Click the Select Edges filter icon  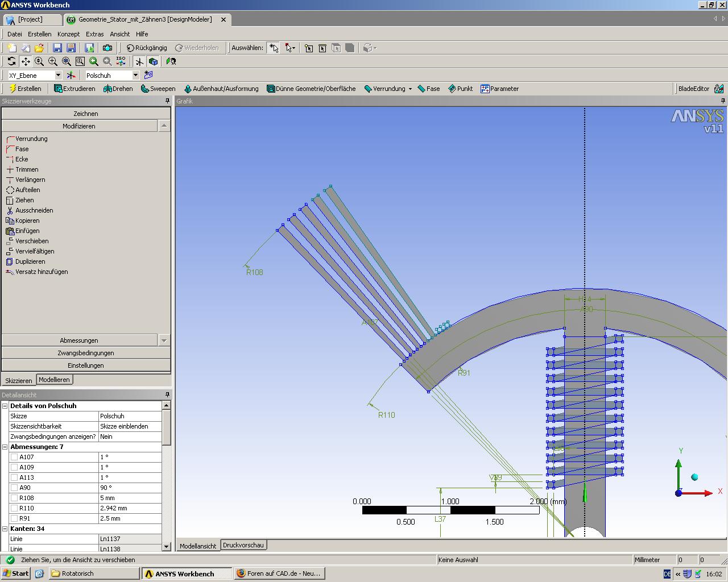[322, 48]
